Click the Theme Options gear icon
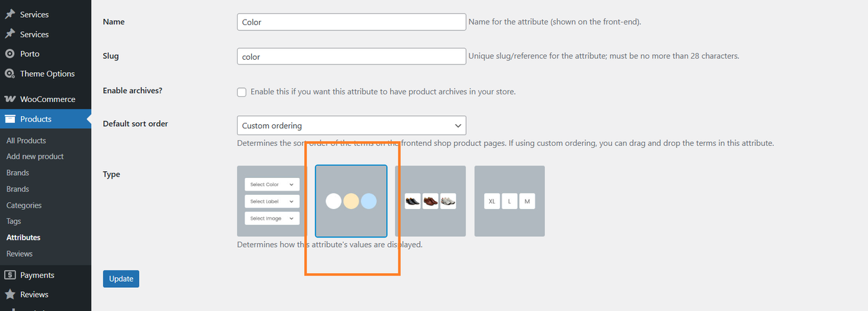868x311 pixels. pos(10,73)
